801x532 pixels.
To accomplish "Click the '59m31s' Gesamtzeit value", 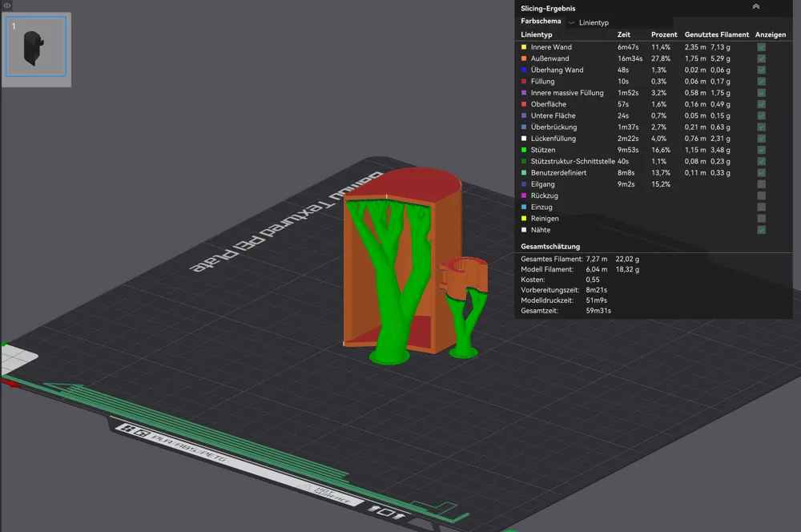I will (598, 310).
